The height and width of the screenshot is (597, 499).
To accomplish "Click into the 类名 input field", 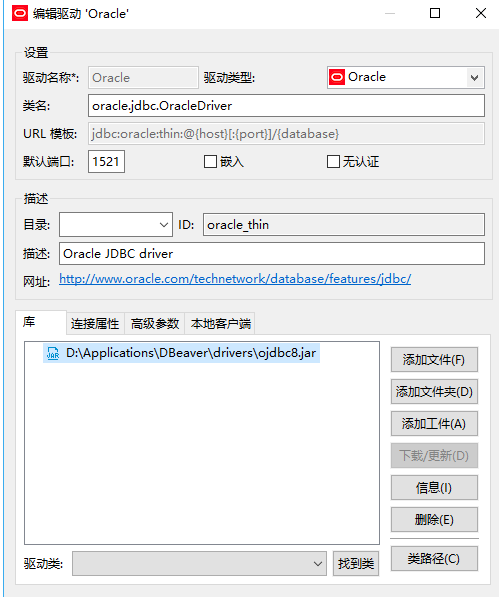I will click(x=286, y=106).
